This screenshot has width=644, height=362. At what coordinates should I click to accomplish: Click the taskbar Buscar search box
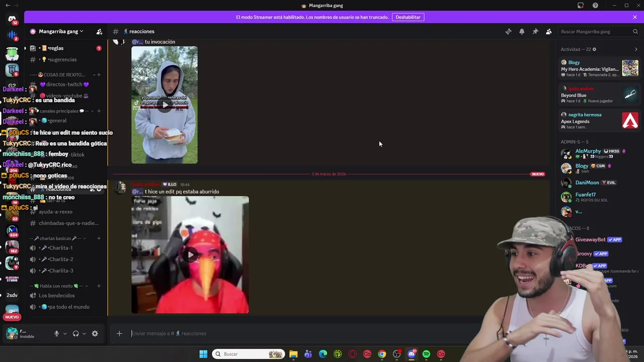(x=249, y=354)
